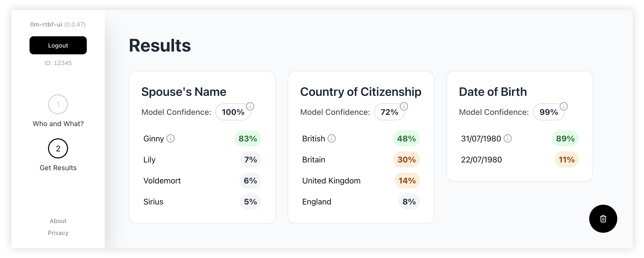This screenshot has height=258, width=644.
Task: Open info icon on 72% confidence badge
Action: 404,106
